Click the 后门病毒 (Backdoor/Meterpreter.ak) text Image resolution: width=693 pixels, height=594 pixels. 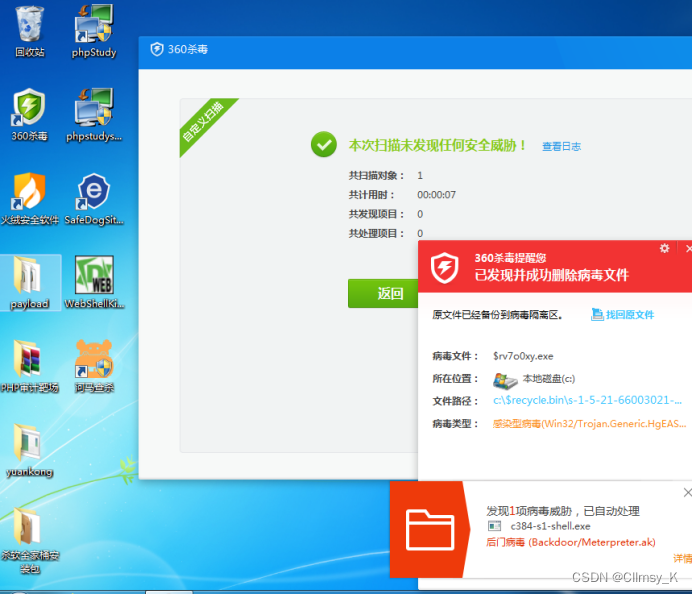click(571, 542)
